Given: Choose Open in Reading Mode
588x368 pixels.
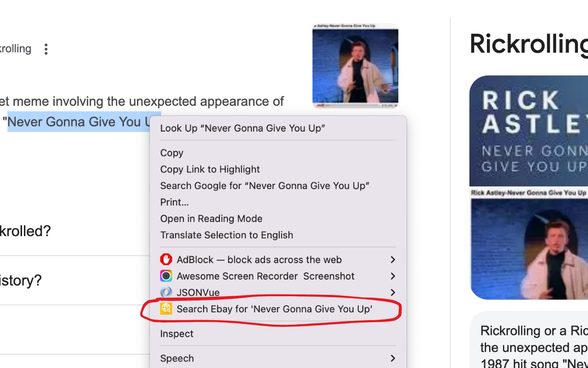Looking at the screenshot, I should (211, 218).
